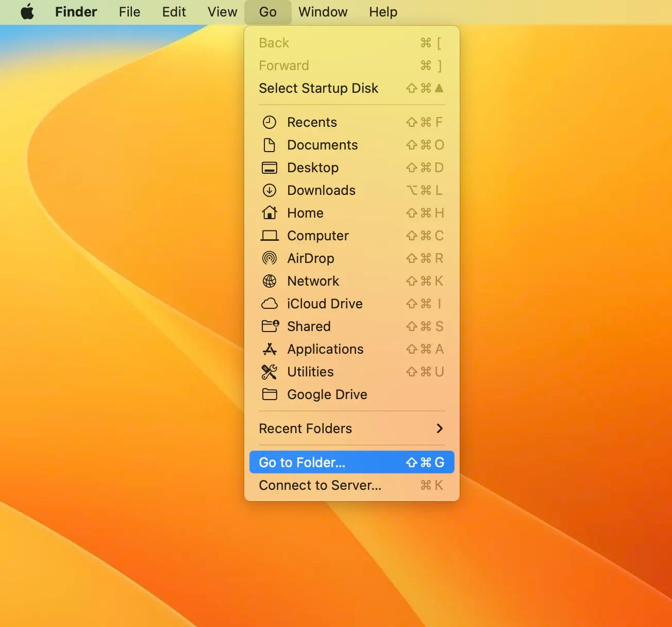Open the Google Drive folder entry

pyautogui.click(x=328, y=394)
